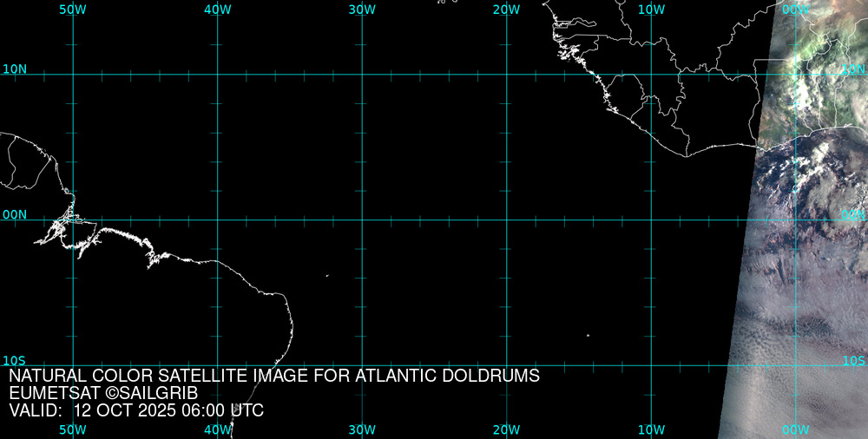This screenshot has height=439, width=868.
Task: Click the bottom 30W longitude label
Action: point(362,429)
